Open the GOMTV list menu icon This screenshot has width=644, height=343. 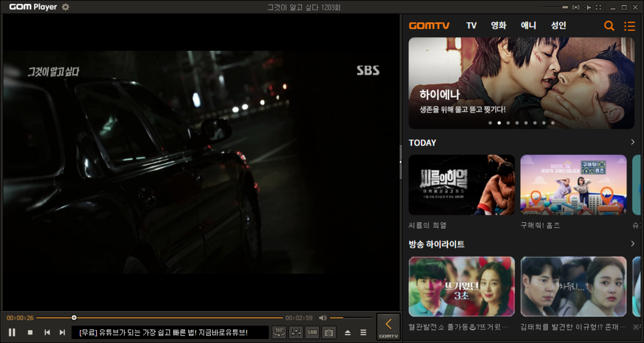629,26
